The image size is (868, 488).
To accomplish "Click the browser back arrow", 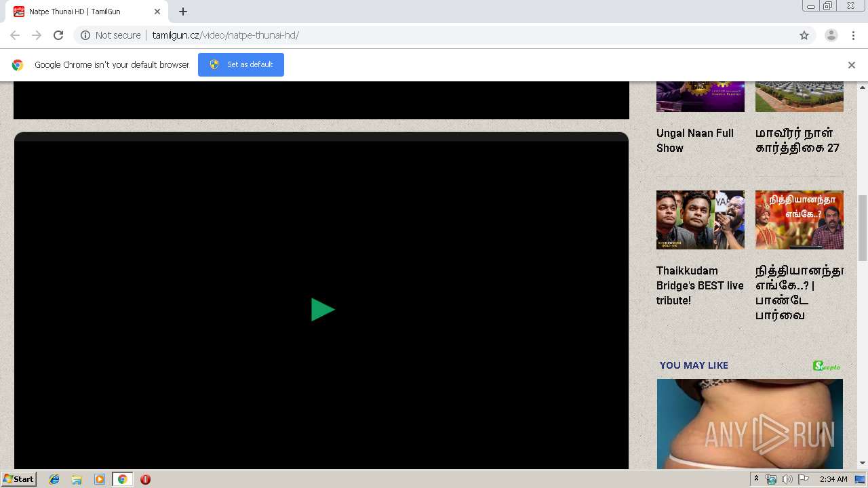I will pyautogui.click(x=15, y=35).
